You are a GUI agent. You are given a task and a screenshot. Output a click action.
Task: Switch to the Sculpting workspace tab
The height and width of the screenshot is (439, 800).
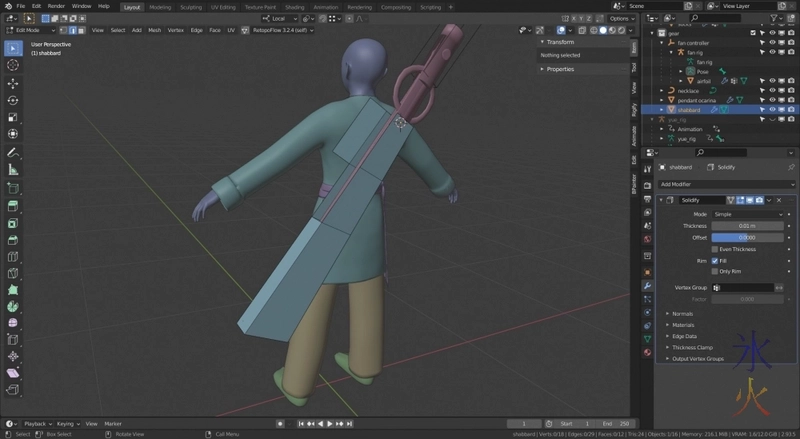pyautogui.click(x=190, y=6)
